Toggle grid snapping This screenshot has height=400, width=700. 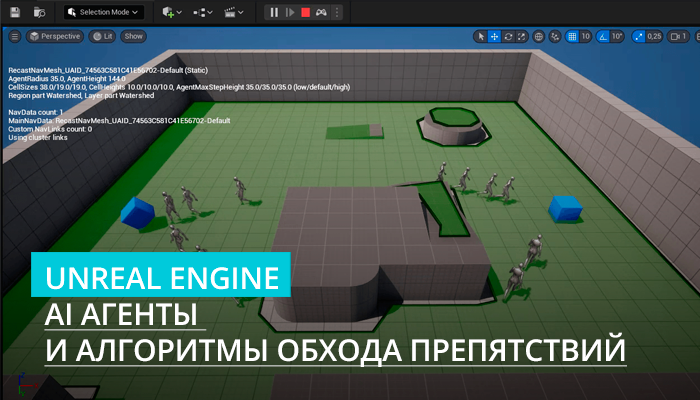572,37
